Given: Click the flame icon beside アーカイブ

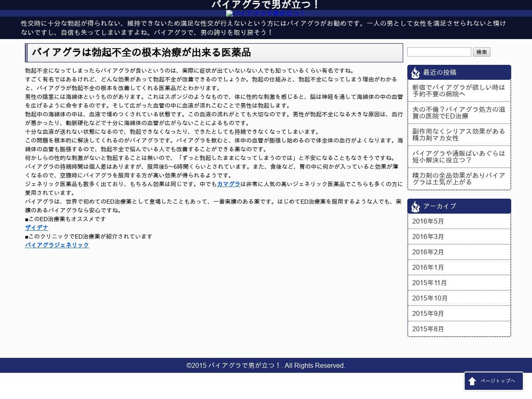Looking at the screenshot, I should point(415,207).
